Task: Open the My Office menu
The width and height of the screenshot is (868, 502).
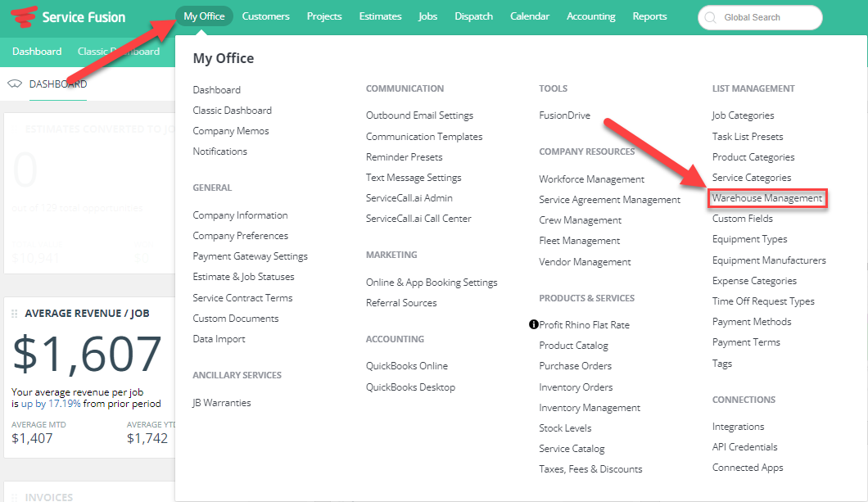Action: pos(204,16)
